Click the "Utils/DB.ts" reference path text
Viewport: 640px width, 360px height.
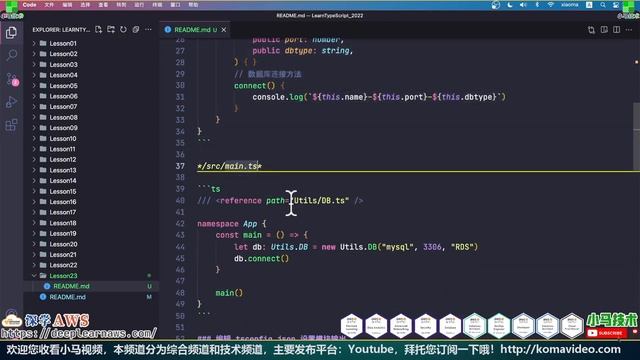pyautogui.click(x=319, y=200)
